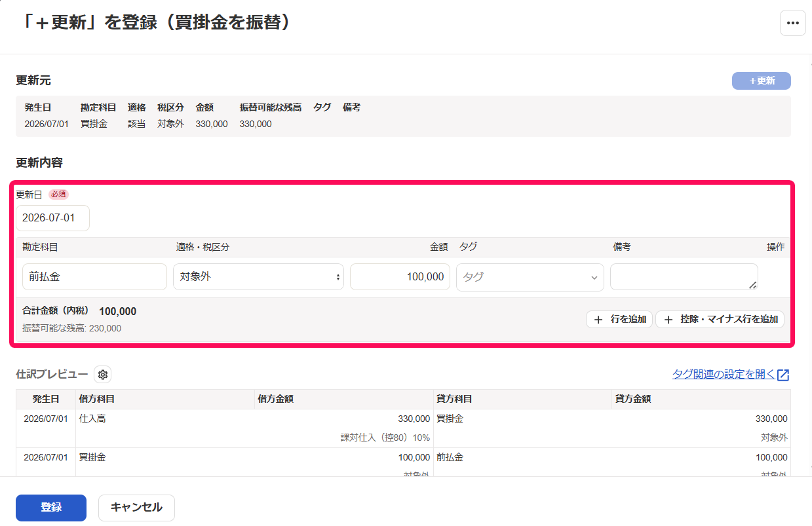This screenshot has height=526, width=812.
Task: Open the three-dots more options menu
Action: [792, 23]
